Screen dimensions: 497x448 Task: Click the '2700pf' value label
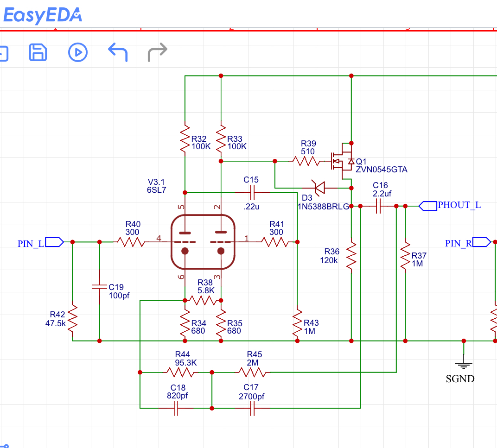pyautogui.click(x=252, y=396)
